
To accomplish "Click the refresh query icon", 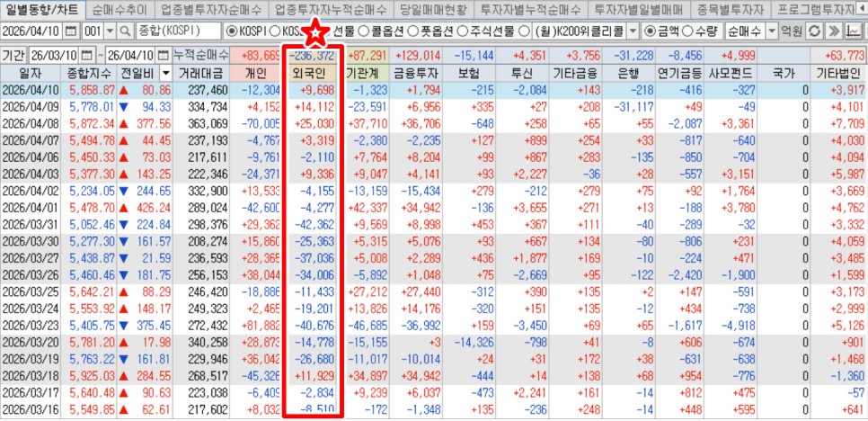I will tap(812, 31).
